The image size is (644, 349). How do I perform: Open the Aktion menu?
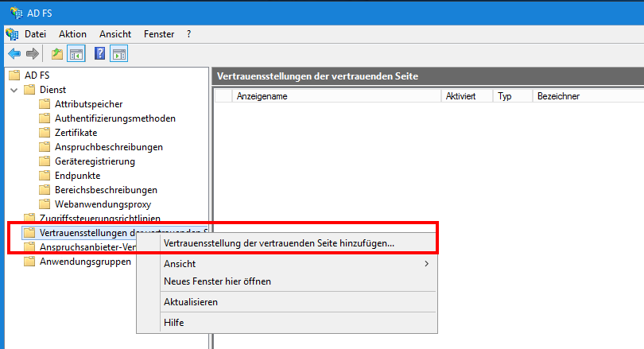pos(72,34)
